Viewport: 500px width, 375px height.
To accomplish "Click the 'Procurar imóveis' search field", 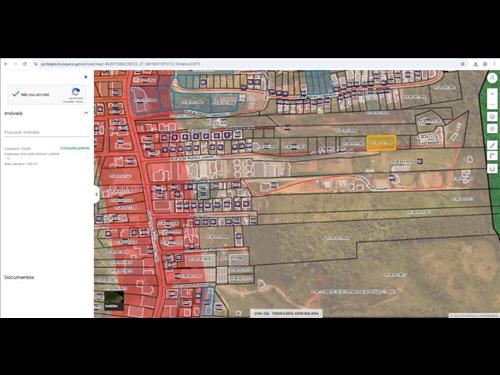I will click(x=47, y=132).
